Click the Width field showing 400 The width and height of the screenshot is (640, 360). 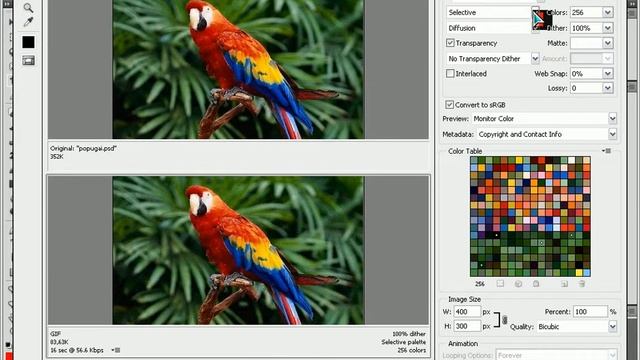pos(467,311)
